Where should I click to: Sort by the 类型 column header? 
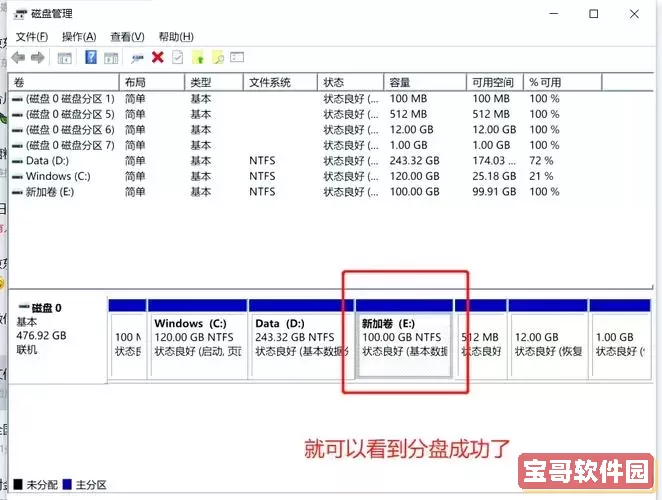(214, 82)
